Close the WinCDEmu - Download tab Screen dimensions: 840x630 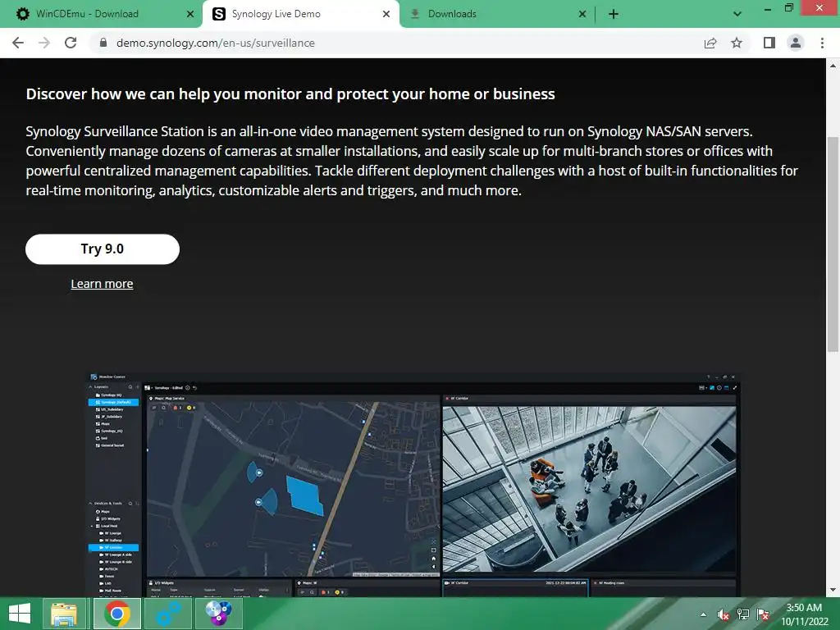tap(190, 14)
